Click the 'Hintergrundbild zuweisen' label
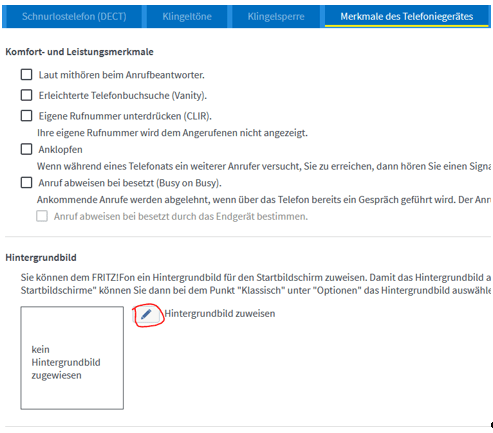The width and height of the screenshot is (493, 433). (220, 314)
